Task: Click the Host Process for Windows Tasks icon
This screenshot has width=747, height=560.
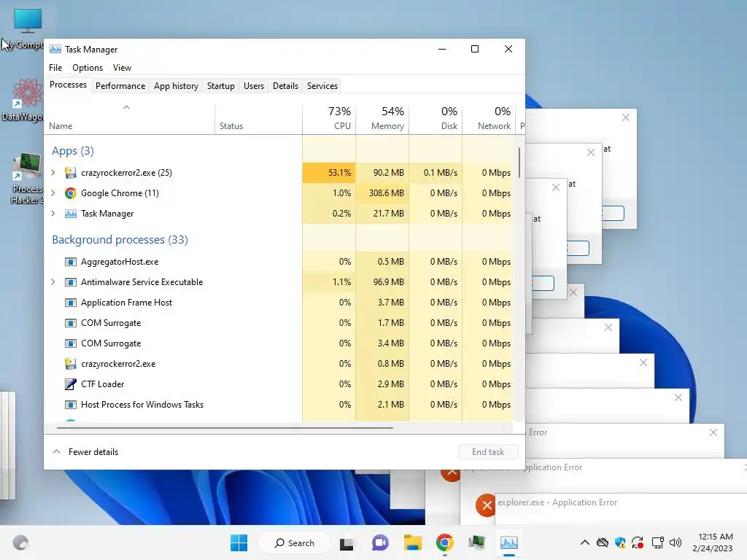Action: pyautogui.click(x=71, y=404)
